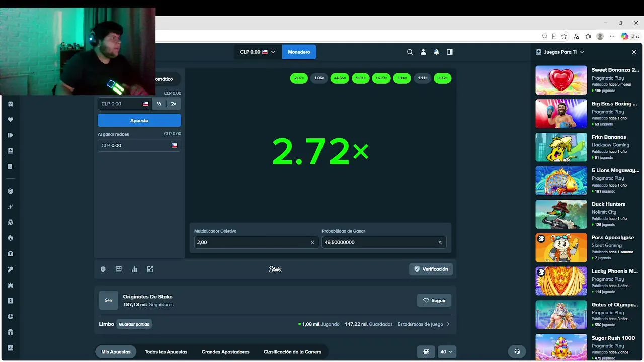Click the blue Apuesta button

coord(139,120)
